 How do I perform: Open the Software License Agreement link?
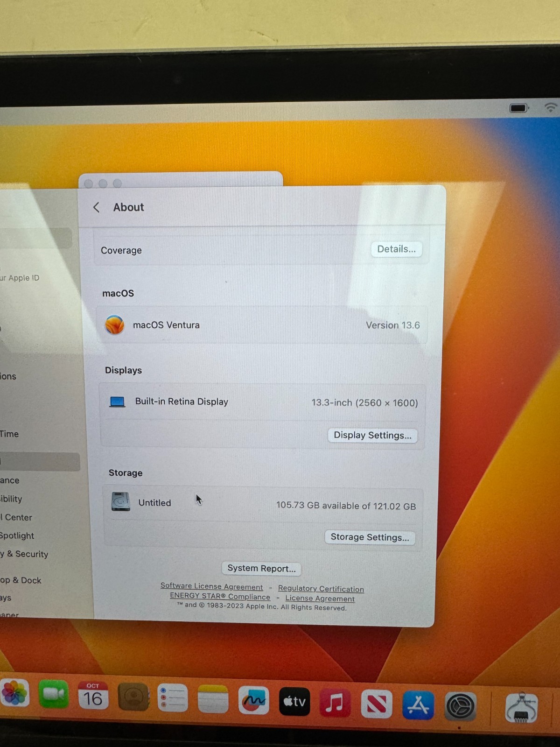tap(212, 586)
